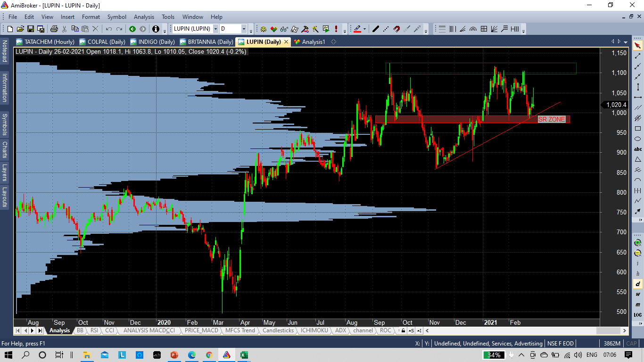Open the Information (i) toolbar icon
This screenshot has height=362, width=644.
coord(156,29)
